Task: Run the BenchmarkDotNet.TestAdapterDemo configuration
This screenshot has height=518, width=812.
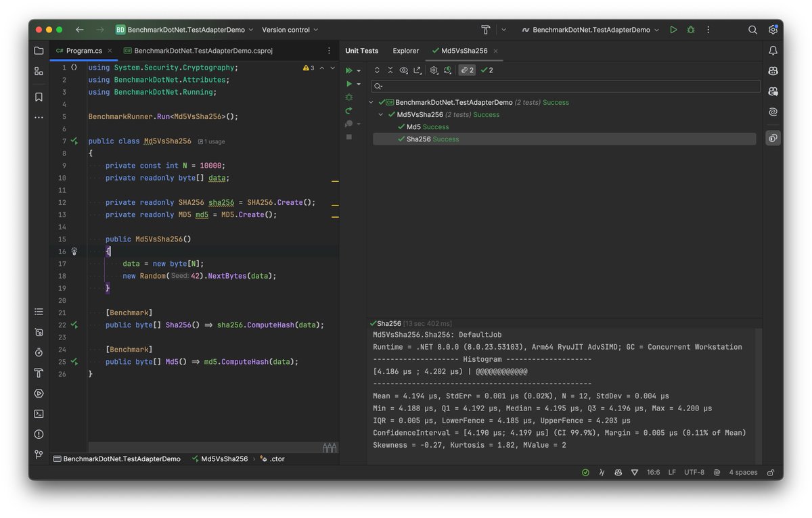Action: (x=673, y=30)
